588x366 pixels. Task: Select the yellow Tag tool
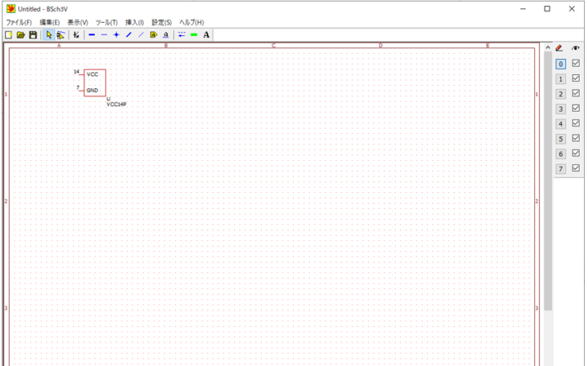(153, 34)
